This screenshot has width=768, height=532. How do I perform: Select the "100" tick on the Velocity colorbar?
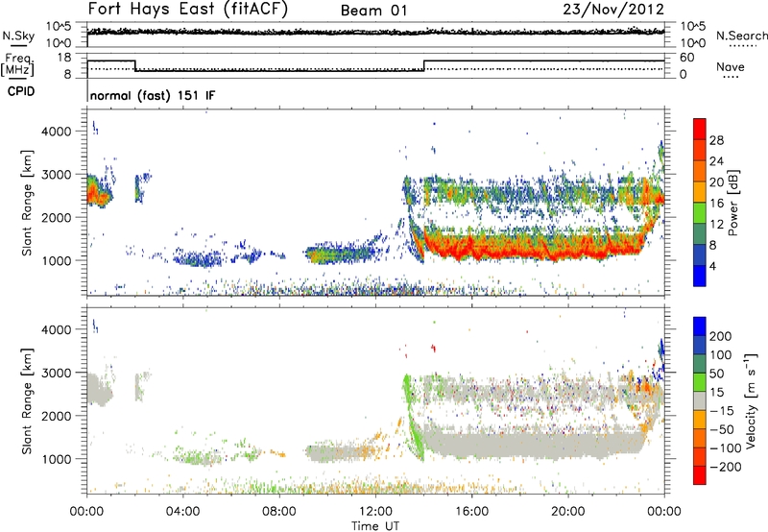click(x=721, y=355)
